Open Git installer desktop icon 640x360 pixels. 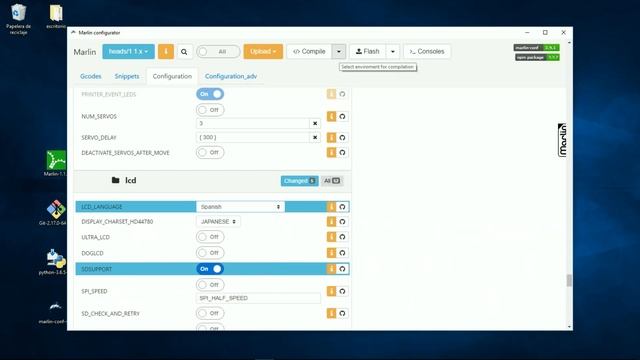pyautogui.click(x=55, y=213)
